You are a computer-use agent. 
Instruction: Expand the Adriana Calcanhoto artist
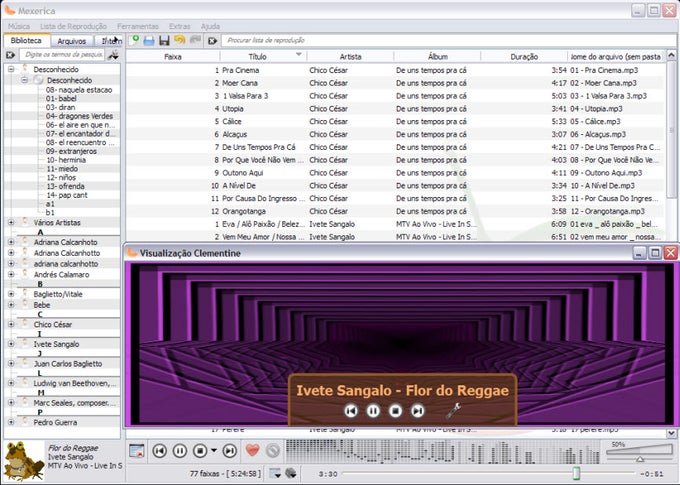[x=11, y=242]
